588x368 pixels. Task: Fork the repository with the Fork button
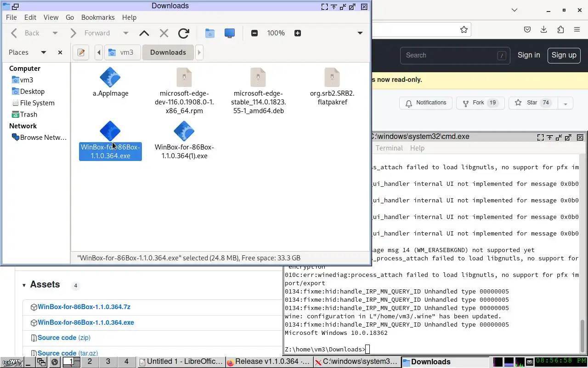tap(480, 103)
